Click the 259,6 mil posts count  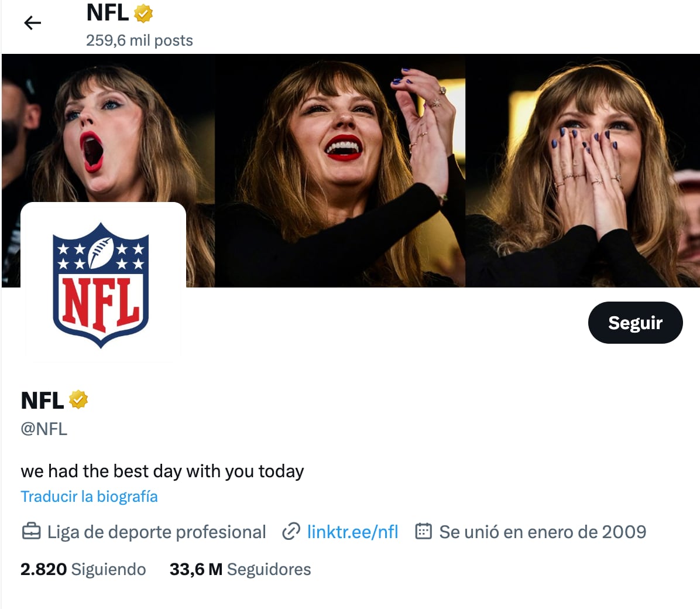[139, 40]
